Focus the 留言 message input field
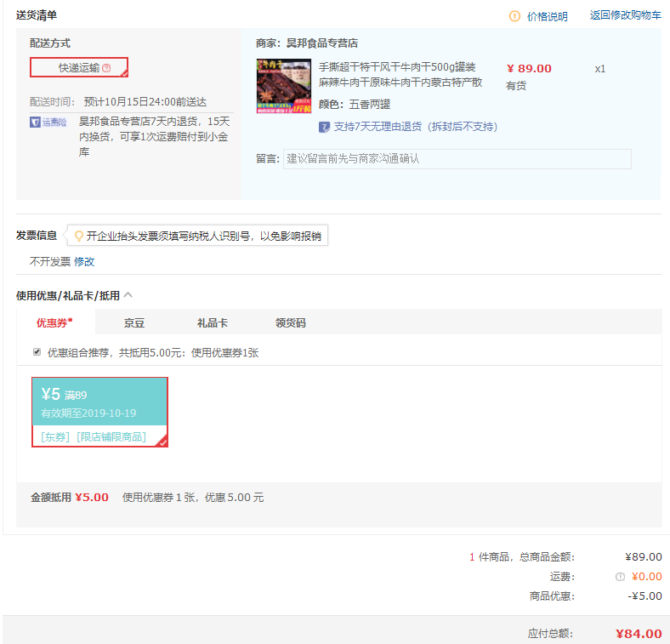Viewport: 670px width, 644px height. [x=457, y=158]
